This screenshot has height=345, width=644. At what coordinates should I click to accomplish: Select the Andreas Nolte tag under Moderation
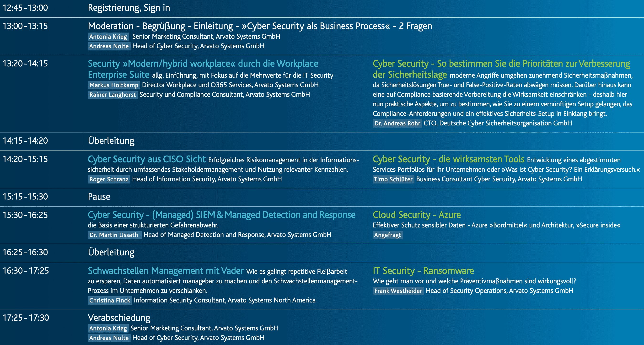(x=109, y=46)
